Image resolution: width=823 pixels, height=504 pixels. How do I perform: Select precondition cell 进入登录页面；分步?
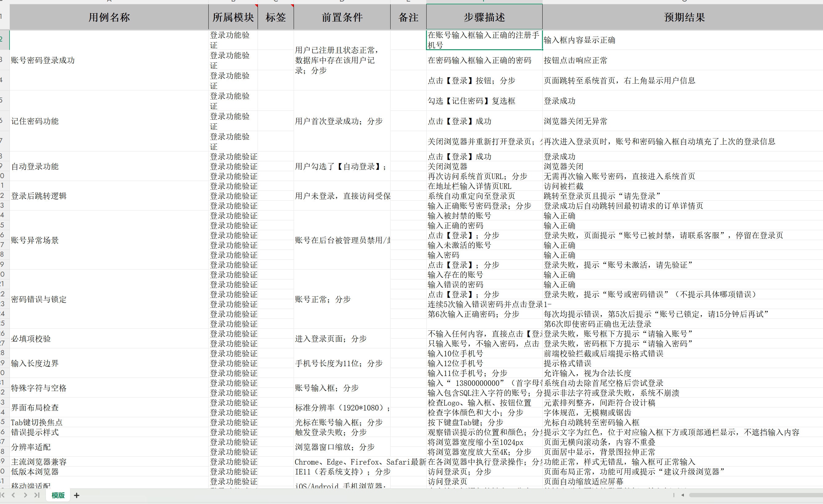tap(342, 339)
